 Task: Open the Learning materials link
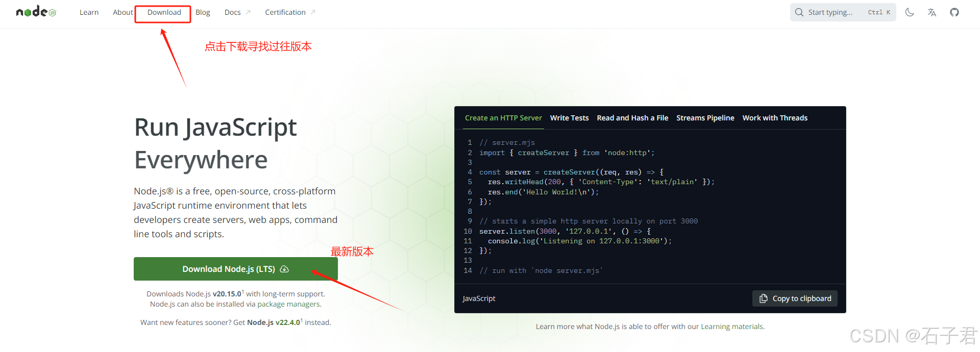(731, 326)
